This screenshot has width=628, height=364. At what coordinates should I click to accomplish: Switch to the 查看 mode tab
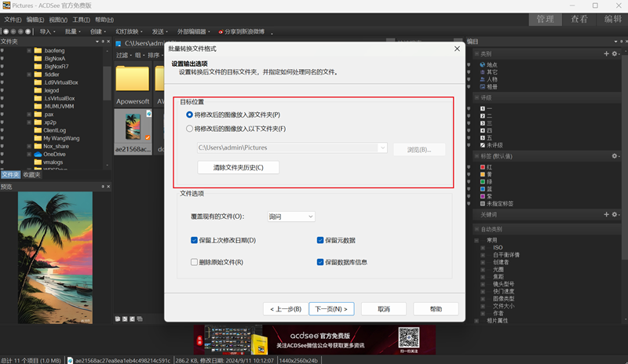click(x=579, y=20)
